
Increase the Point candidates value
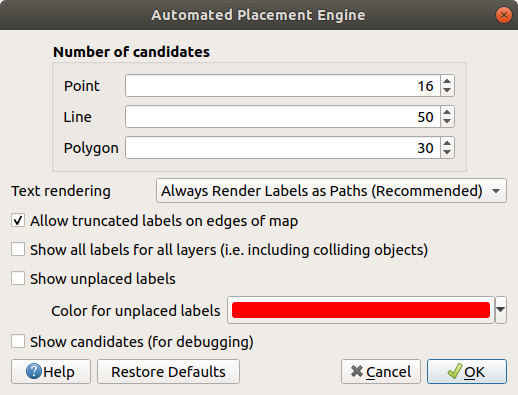(x=447, y=81)
